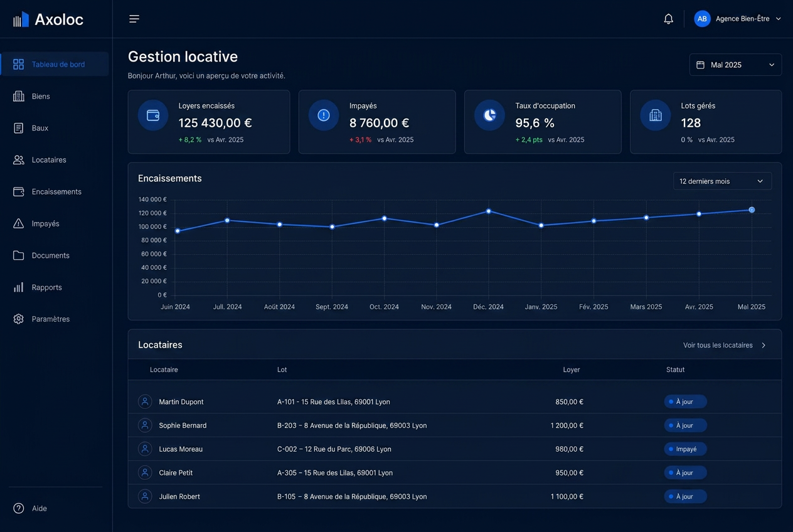Image resolution: width=793 pixels, height=532 pixels.
Task: Open the Mai 2025 period dropdown
Action: tap(735, 65)
